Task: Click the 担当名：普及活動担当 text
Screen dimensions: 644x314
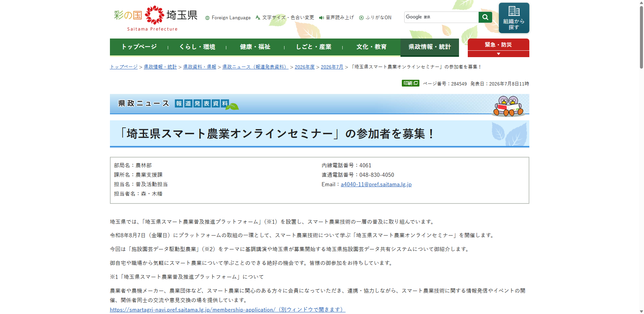Action: click(141, 185)
